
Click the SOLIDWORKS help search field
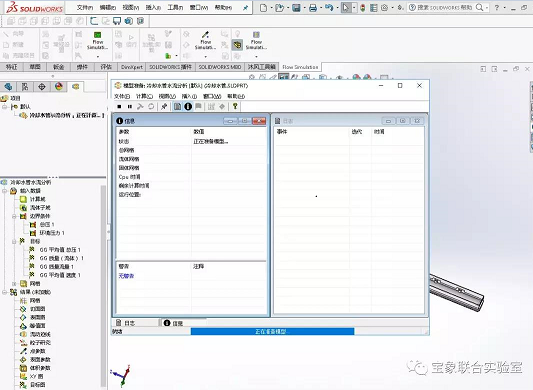[x=445, y=7]
